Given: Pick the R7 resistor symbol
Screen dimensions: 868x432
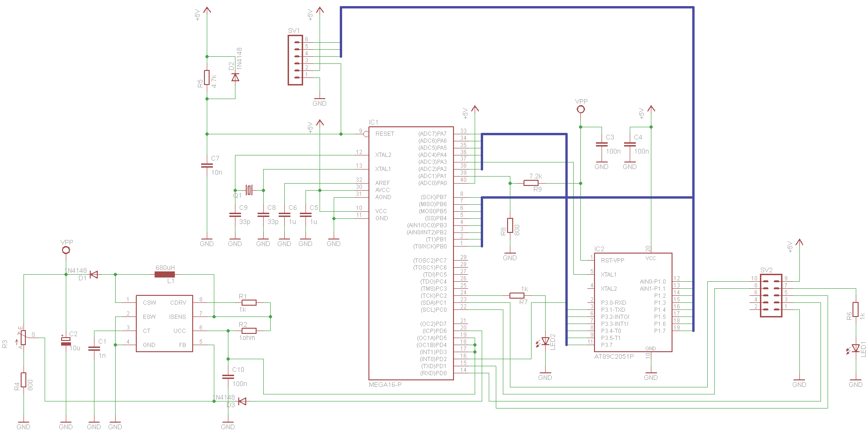Looking at the screenshot, I should pyautogui.click(x=517, y=295).
